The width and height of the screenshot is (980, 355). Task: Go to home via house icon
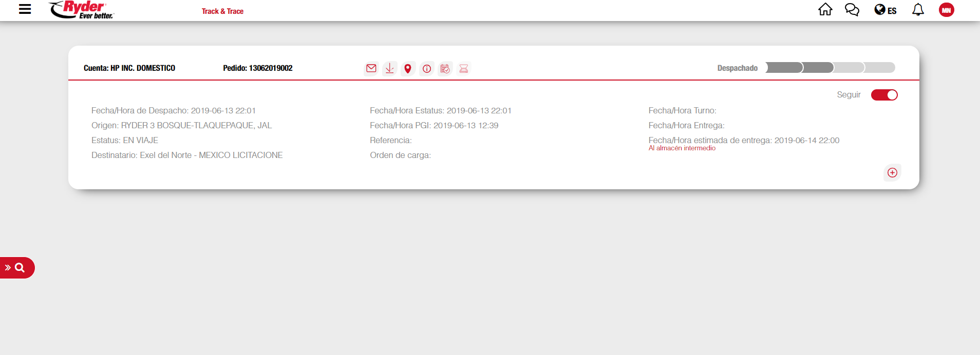825,10
